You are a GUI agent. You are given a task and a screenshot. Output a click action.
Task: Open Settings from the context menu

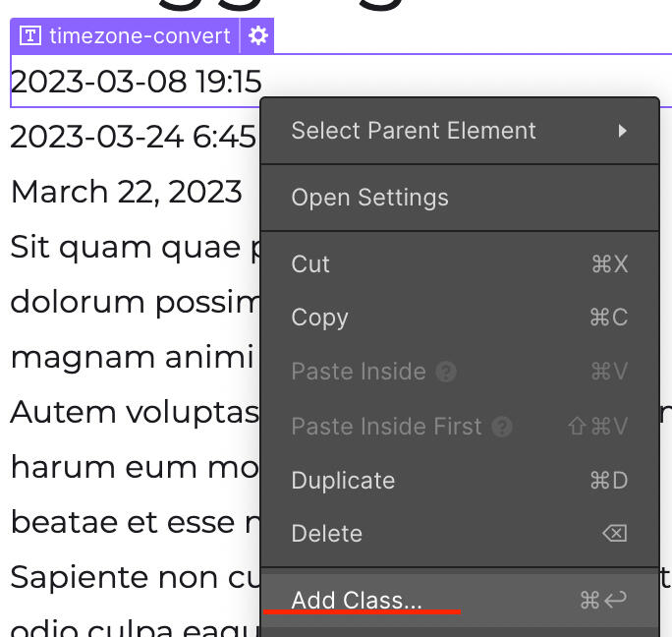pyautogui.click(x=369, y=198)
